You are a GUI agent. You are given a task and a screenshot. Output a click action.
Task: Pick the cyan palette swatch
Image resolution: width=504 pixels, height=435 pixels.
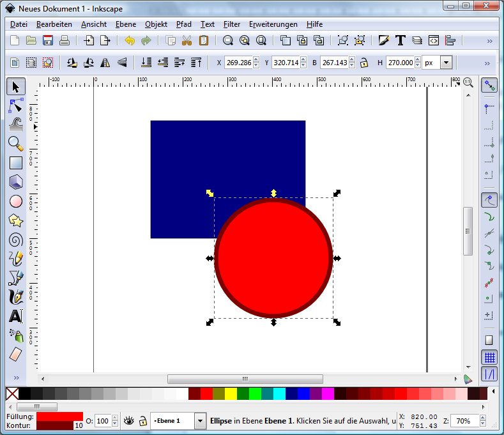pyautogui.click(x=280, y=394)
